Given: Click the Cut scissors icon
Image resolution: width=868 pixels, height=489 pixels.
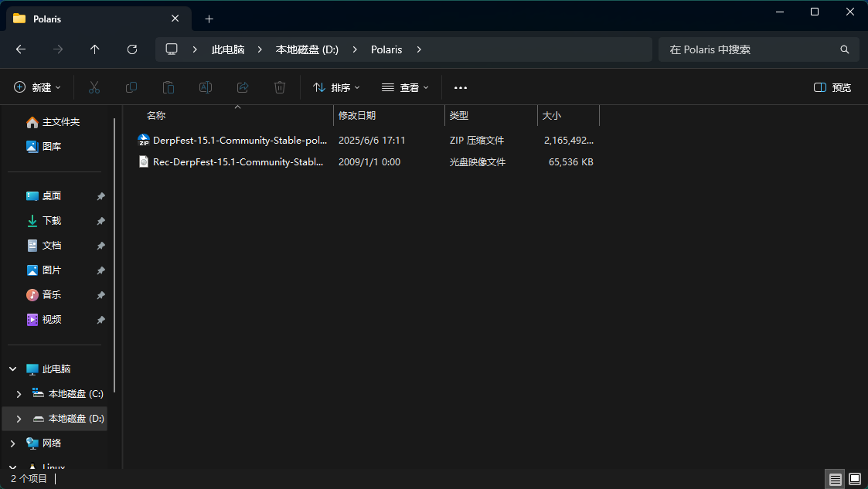Looking at the screenshot, I should coord(94,87).
